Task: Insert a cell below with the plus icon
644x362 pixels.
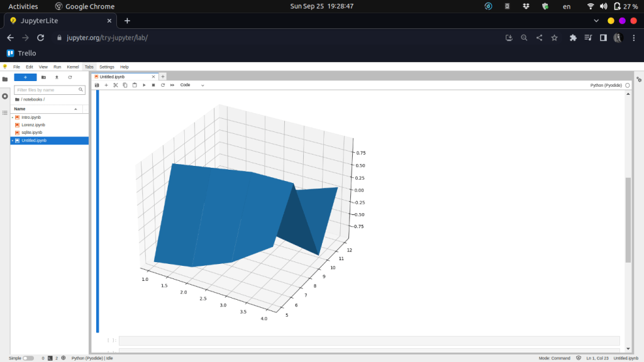Action: coord(106,85)
